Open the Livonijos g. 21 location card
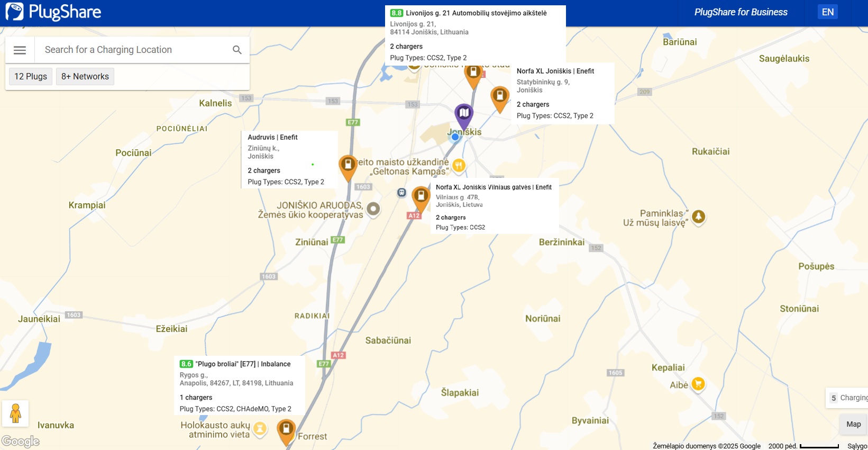 [476, 35]
